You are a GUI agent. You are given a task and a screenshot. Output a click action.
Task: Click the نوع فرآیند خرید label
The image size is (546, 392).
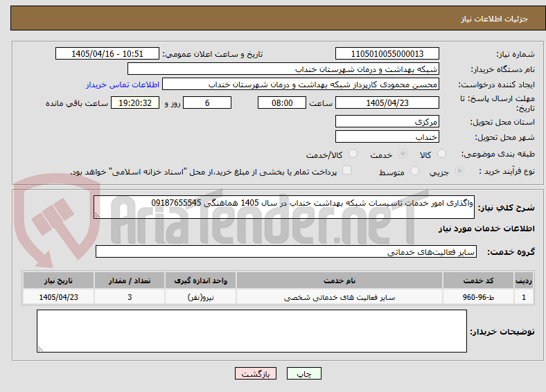click(x=507, y=171)
